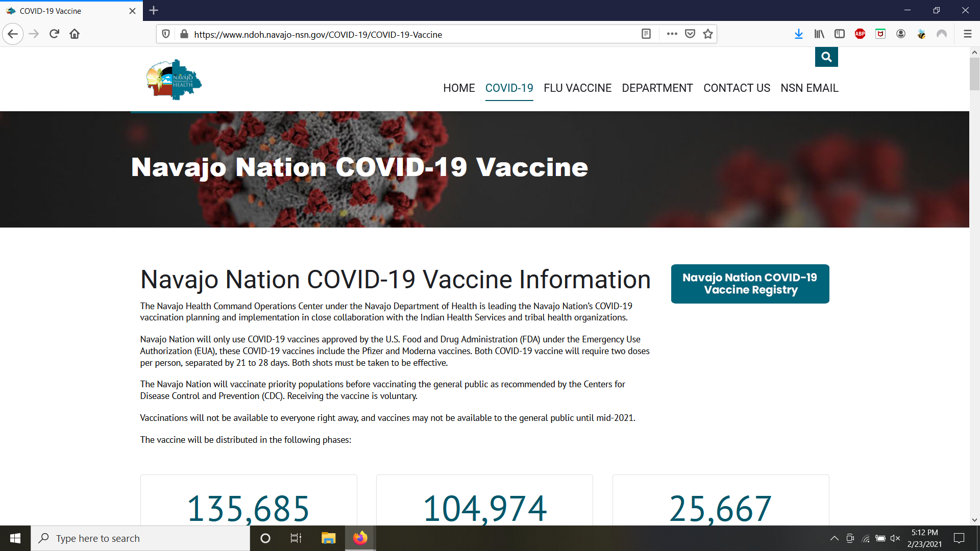Open Navajo Nation COVID-19 Vaccine Registry
This screenshot has height=551, width=980.
coord(750,284)
